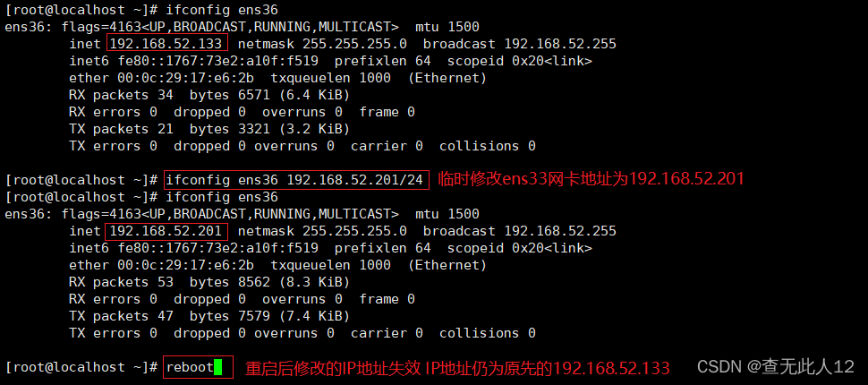Click the boxed command ifconfig ens36 192.168.52.201/24
The width and height of the screenshot is (868, 385).
click(297, 179)
